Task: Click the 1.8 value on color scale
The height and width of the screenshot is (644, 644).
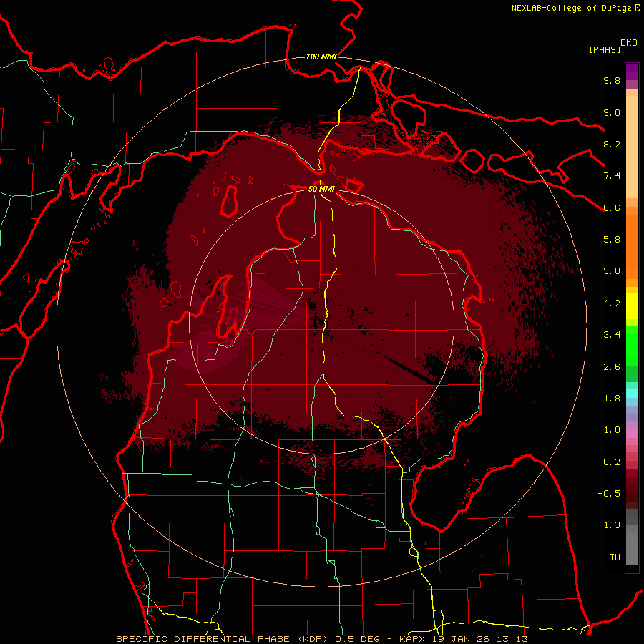Action: (612, 399)
